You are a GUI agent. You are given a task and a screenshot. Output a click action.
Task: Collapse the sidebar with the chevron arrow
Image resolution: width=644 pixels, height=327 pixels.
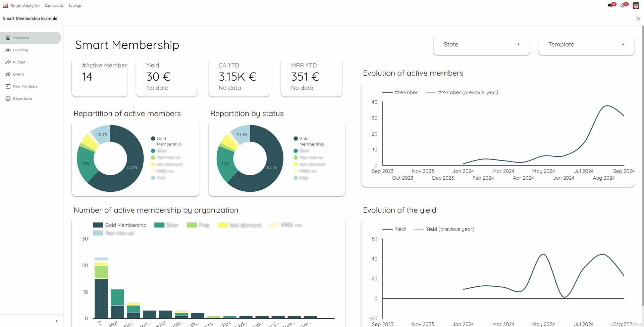[x=57, y=321]
